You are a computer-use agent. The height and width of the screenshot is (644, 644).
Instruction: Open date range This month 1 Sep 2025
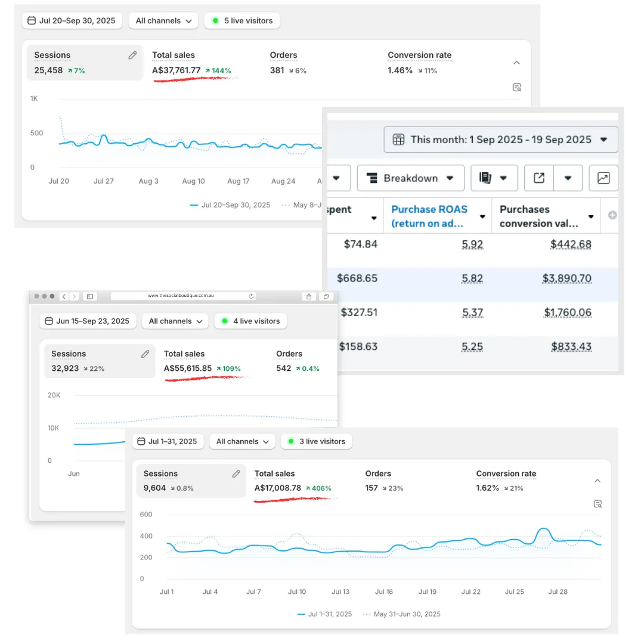(x=501, y=140)
